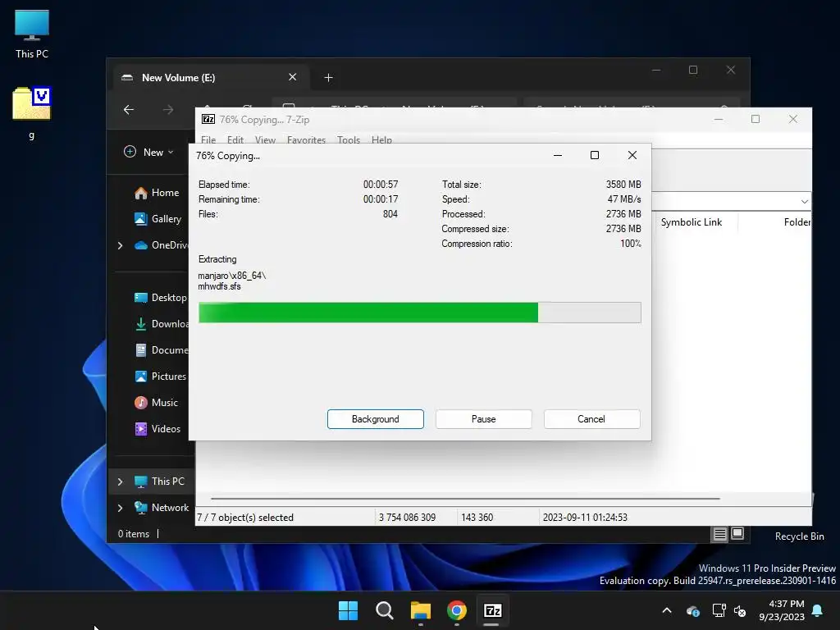
Task: Switch Explorer to large thumbnails view icon
Action: 737,533
